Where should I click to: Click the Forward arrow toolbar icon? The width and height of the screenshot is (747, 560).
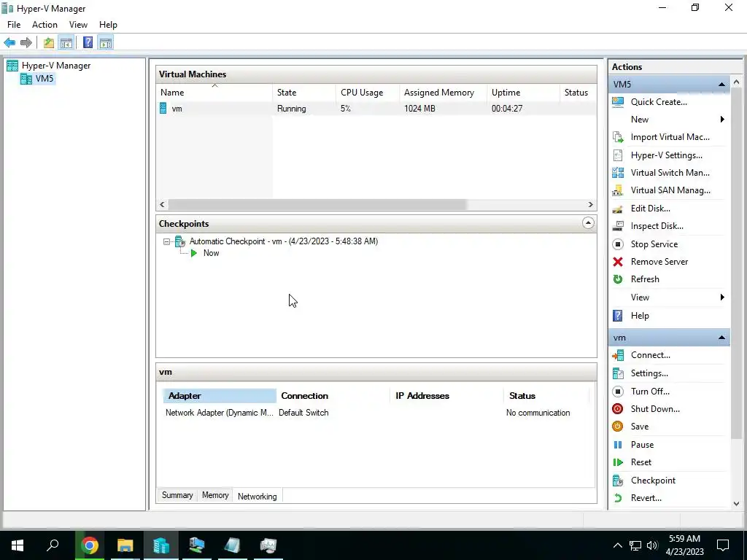coord(26,43)
